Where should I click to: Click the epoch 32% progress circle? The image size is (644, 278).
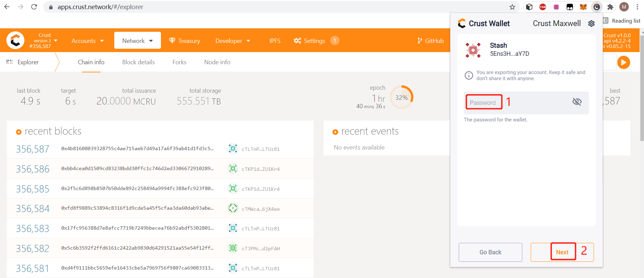tap(402, 97)
